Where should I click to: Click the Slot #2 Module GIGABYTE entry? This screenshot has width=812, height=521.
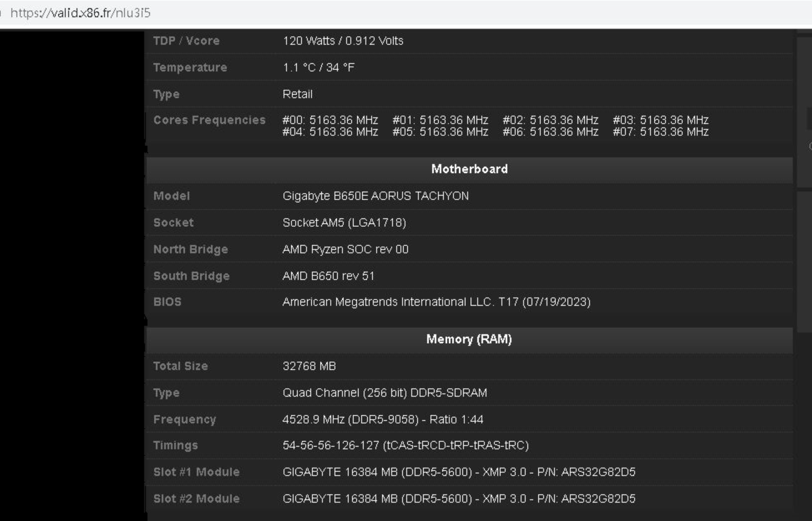(x=459, y=499)
